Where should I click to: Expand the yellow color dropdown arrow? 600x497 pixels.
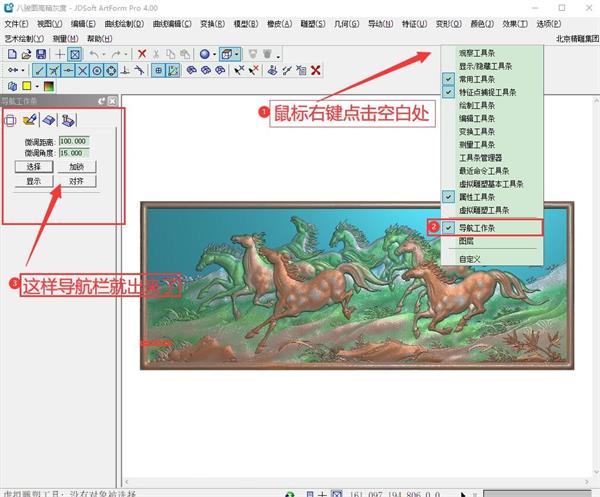click(x=37, y=86)
